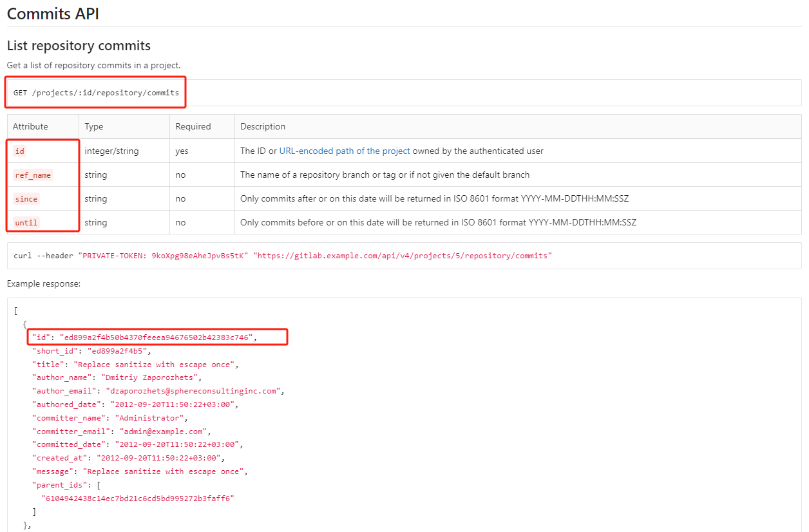809x532 pixels.
Task: Click the "id" line in JSON response
Action: [x=145, y=337]
